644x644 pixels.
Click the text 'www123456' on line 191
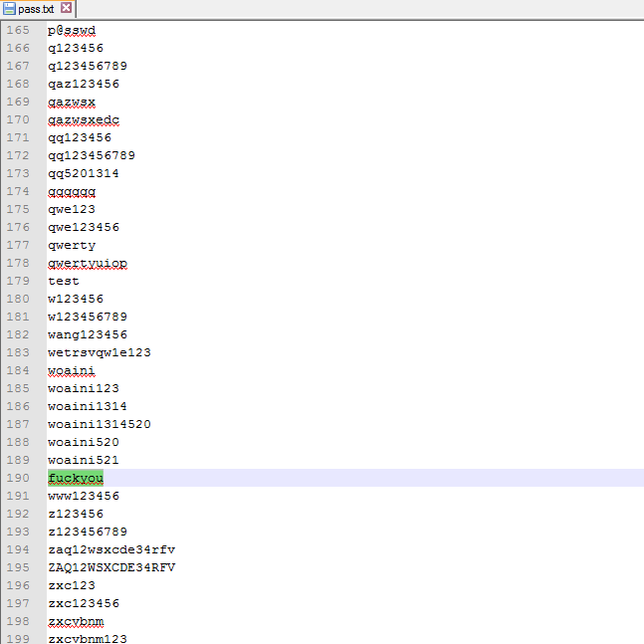tap(84, 496)
